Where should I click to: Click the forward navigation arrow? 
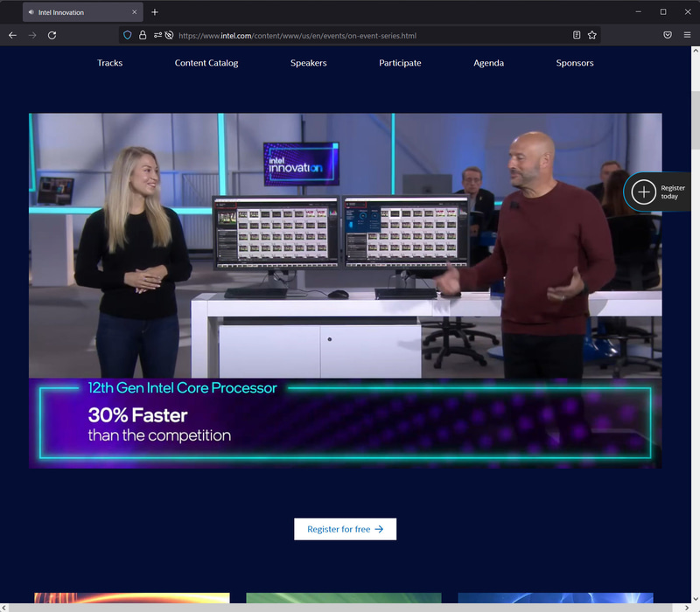32,35
